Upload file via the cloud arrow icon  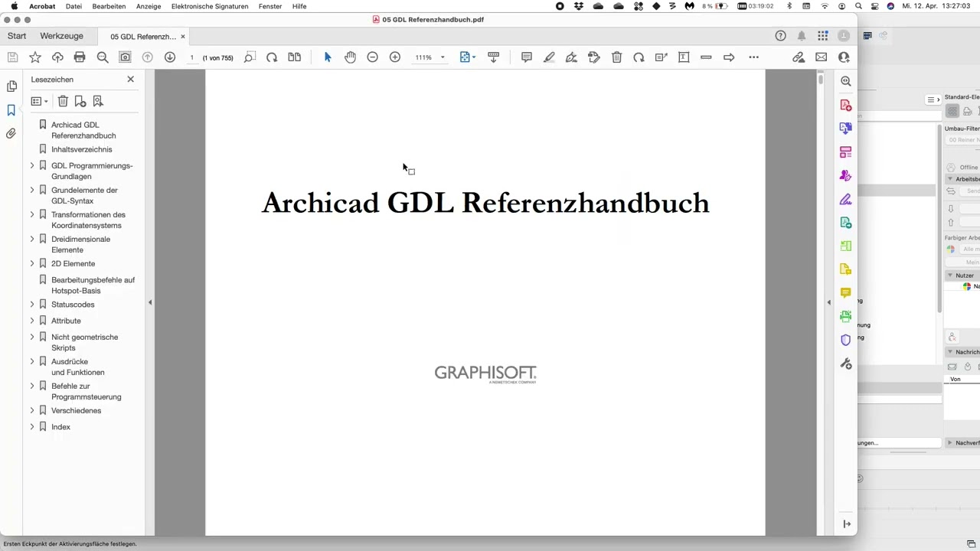click(57, 57)
